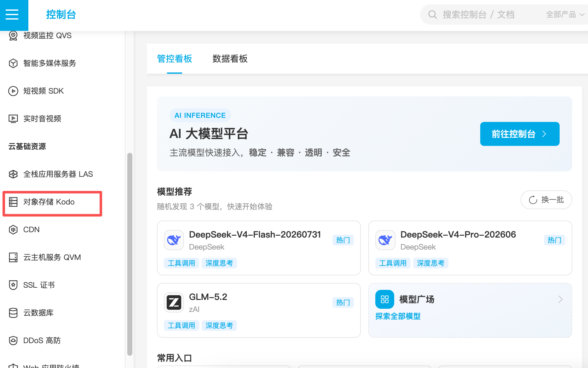This screenshot has width=588, height=368.
Task: Click the 控制台 title link
Action: [61, 14]
